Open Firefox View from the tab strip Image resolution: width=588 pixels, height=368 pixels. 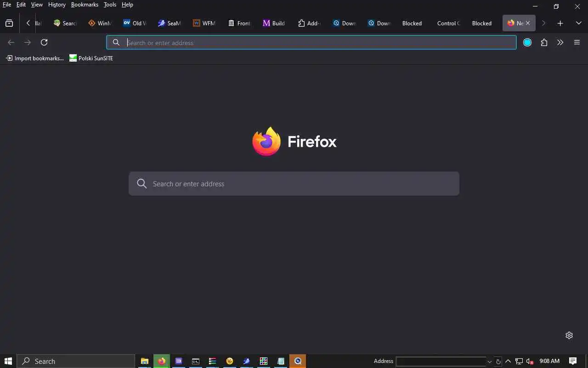pyautogui.click(x=9, y=23)
